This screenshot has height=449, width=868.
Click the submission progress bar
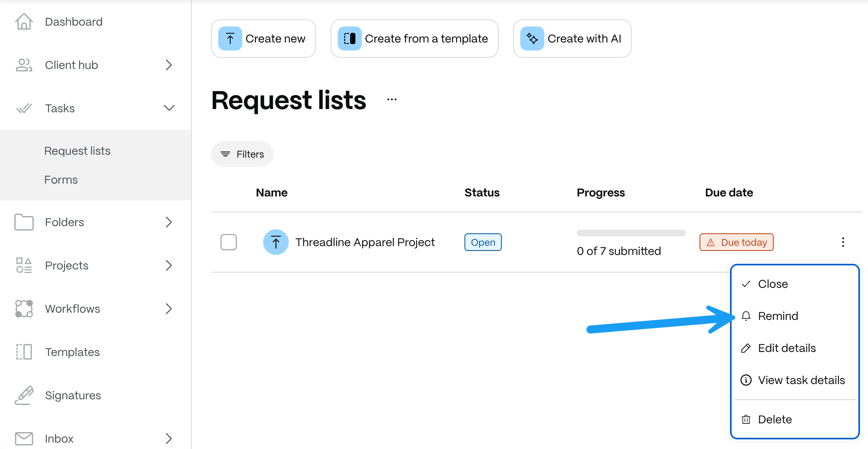(631, 233)
